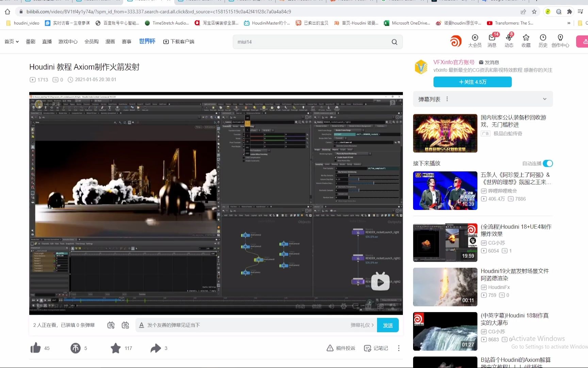Image resolution: width=588 pixels, height=368 pixels.
Task: Open the 世界杯 nav item
Action: tap(147, 41)
